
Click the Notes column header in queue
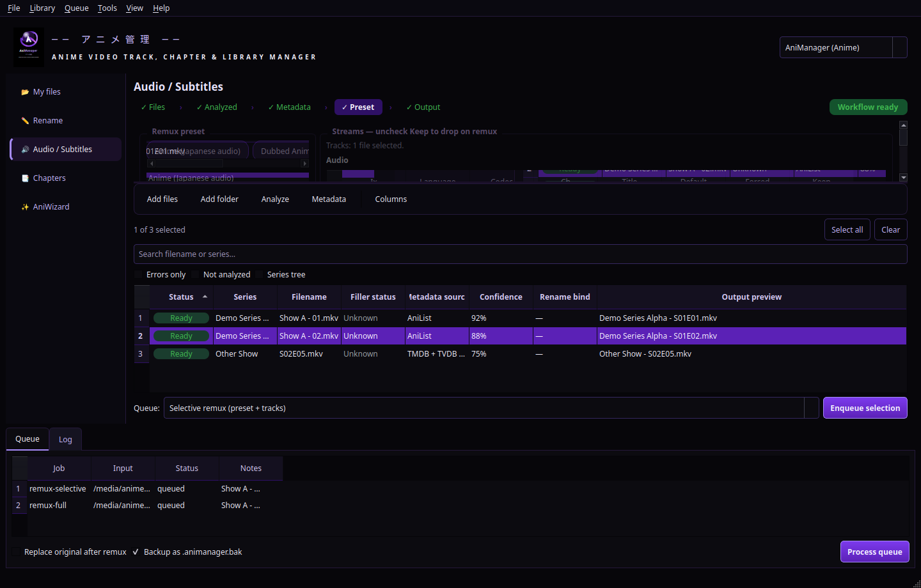(251, 468)
